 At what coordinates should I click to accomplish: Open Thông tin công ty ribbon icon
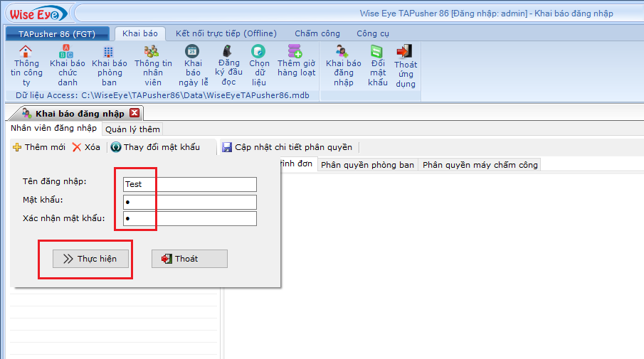coord(26,52)
